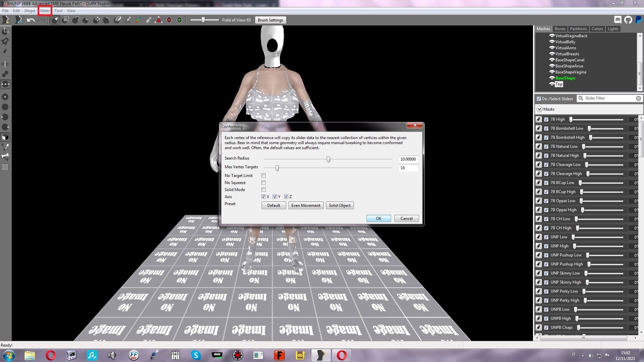
Task: Switch to the Colors tab
Action: [597, 29]
